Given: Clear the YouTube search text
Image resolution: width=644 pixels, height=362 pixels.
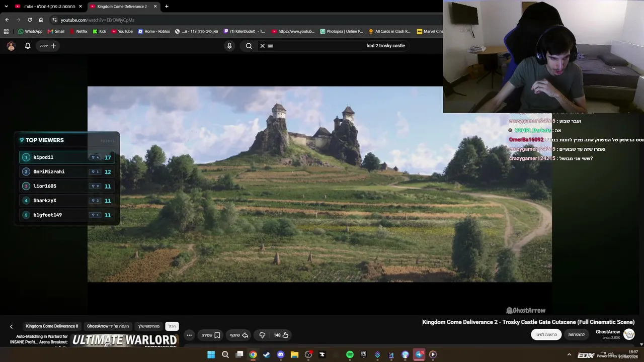Looking at the screenshot, I should (x=262, y=46).
